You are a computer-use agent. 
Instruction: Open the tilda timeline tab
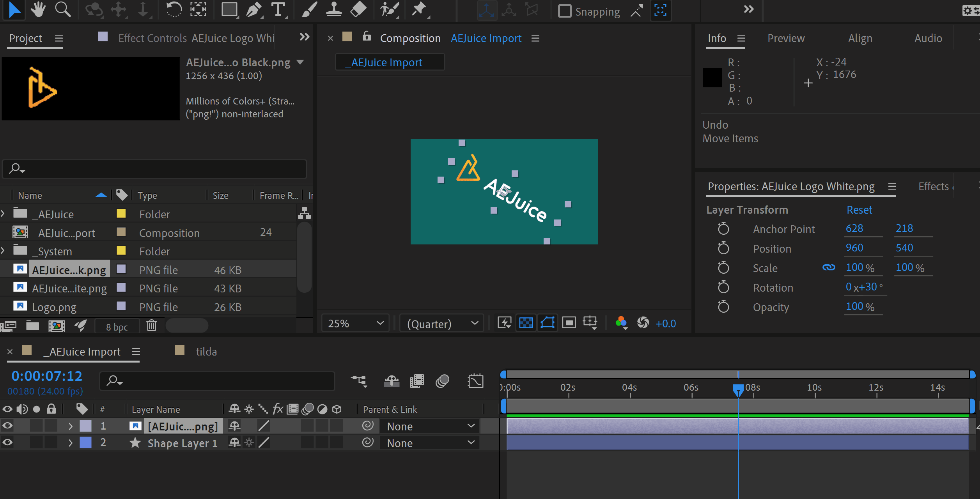[x=206, y=352]
